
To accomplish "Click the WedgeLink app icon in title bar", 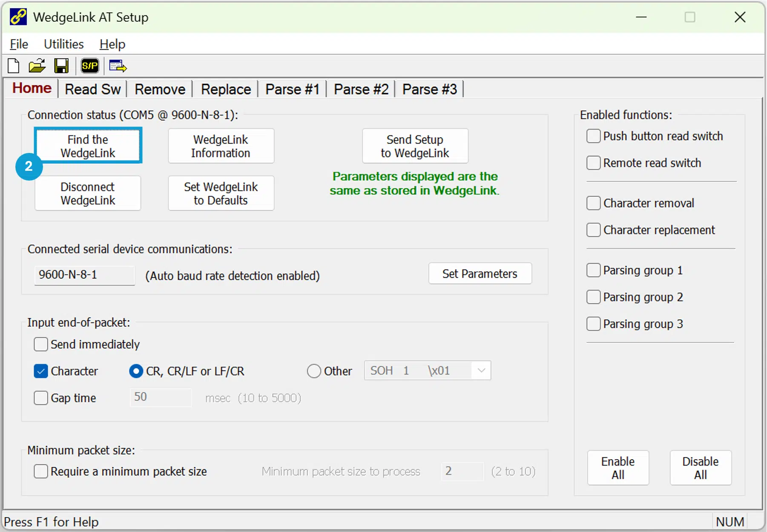I will (x=18, y=17).
